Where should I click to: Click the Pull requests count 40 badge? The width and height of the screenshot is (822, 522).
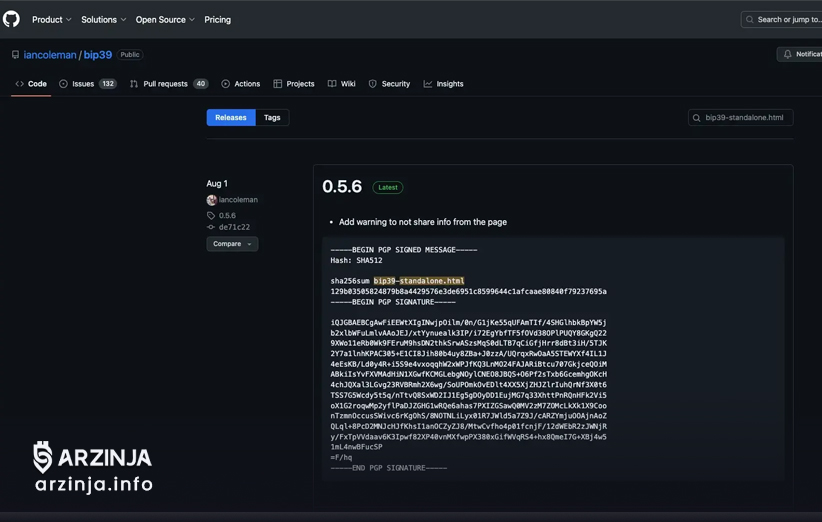click(201, 84)
